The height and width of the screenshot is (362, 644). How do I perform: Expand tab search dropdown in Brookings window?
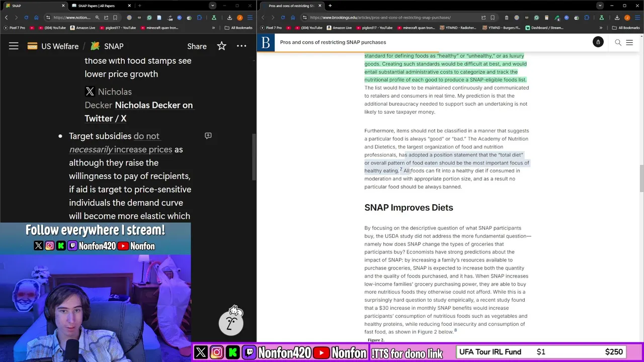pos(600,6)
